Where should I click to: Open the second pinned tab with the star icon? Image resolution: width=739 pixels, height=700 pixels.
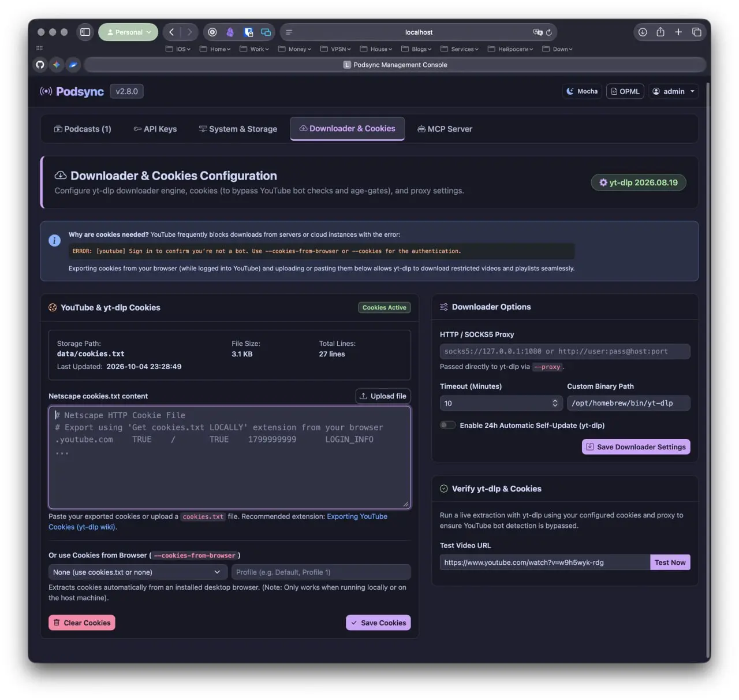pyautogui.click(x=57, y=65)
